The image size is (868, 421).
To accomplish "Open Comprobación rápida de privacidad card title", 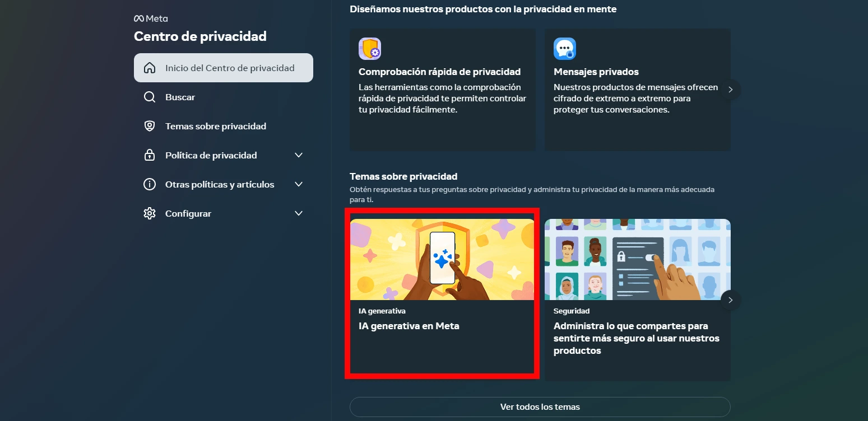I will [440, 72].
